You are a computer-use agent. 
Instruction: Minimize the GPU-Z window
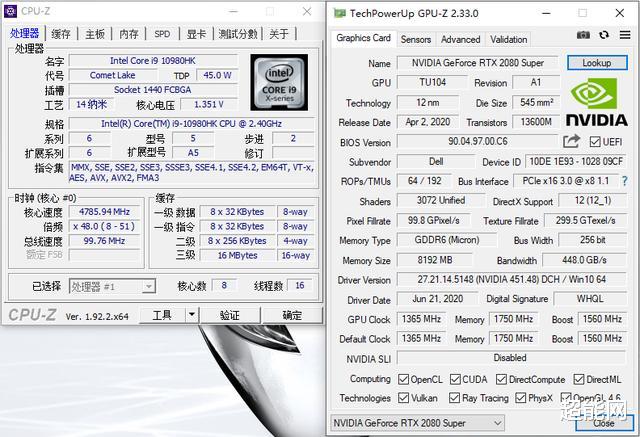coord(546,13)
